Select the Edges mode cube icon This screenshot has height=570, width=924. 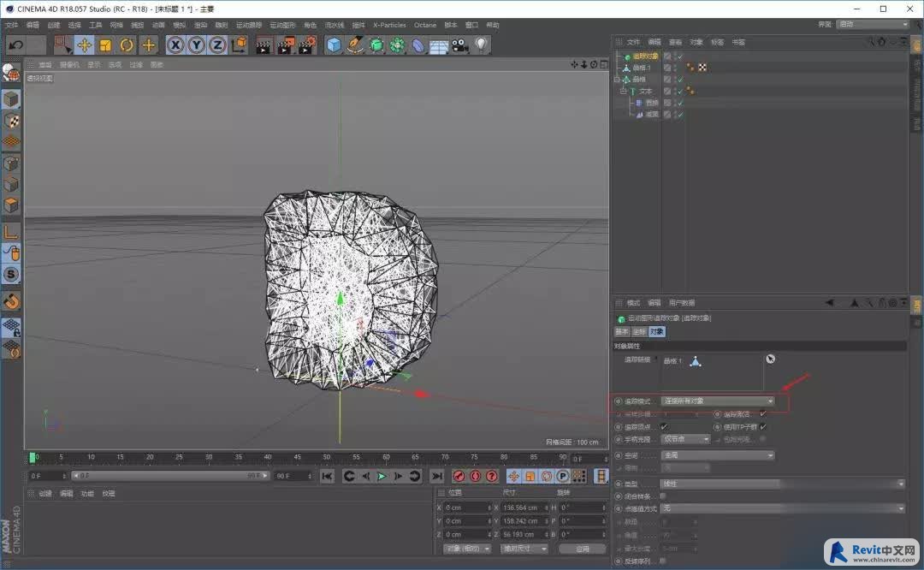tap(11, 185)
